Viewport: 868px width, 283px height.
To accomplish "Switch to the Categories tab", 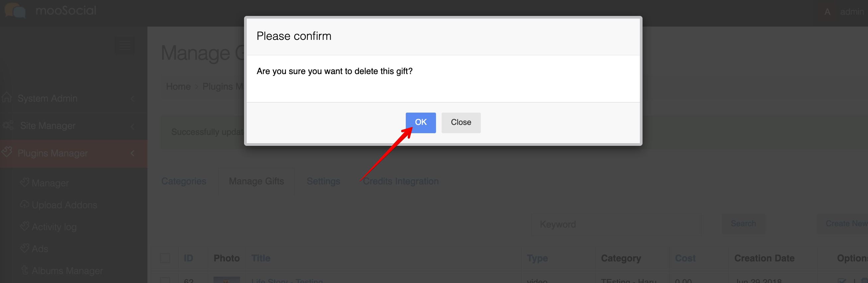I will click(x=184, y=181).
